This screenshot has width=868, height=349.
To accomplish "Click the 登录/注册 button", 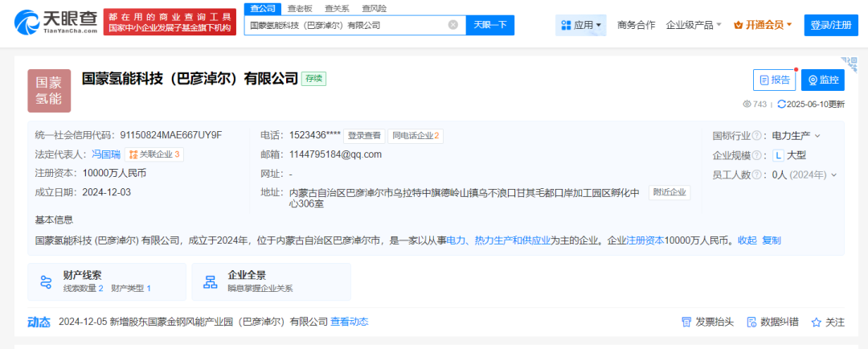I will click(830, 25).
